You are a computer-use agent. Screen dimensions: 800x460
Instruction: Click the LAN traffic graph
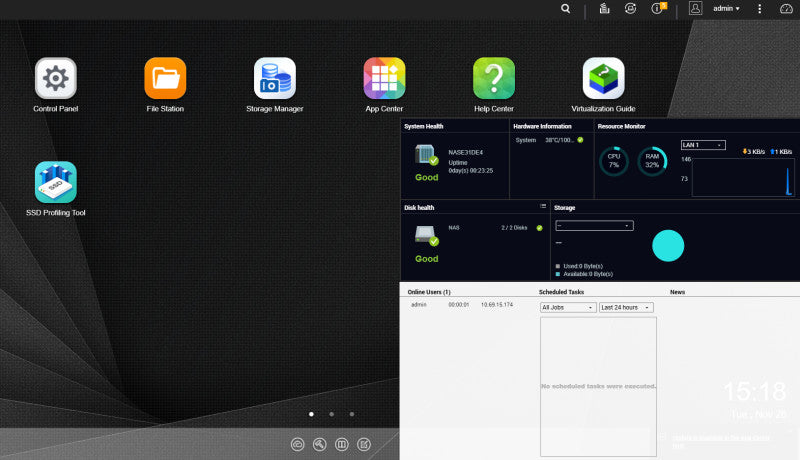click(743, 177)
